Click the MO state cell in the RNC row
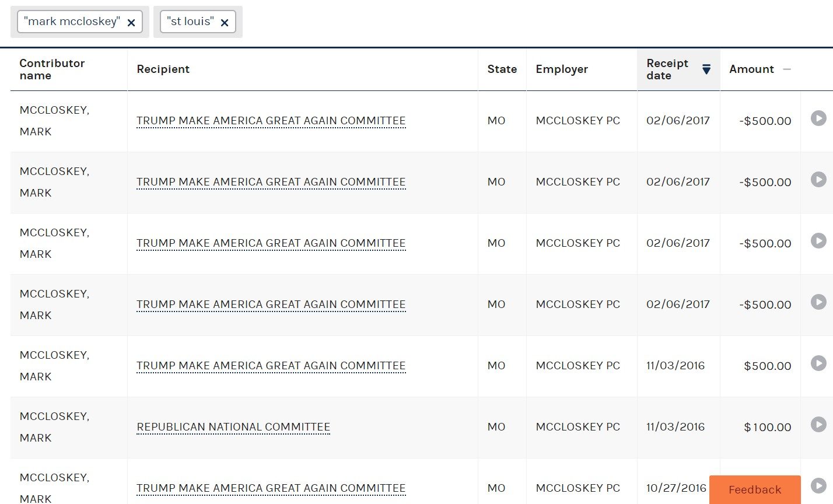 click(x=496, y=427)
